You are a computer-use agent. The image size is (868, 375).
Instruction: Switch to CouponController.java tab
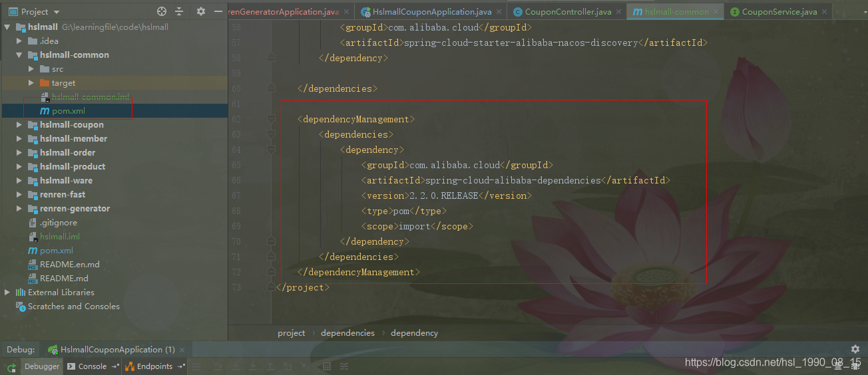click(x=568, y=12)
